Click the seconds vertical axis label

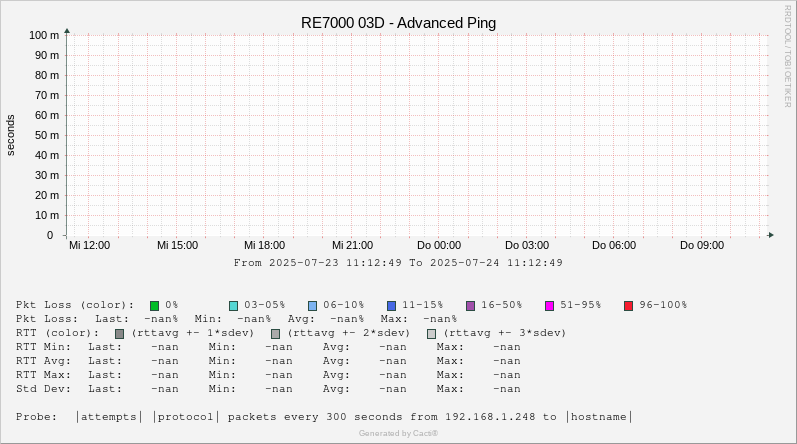click(x=11, y=135)
